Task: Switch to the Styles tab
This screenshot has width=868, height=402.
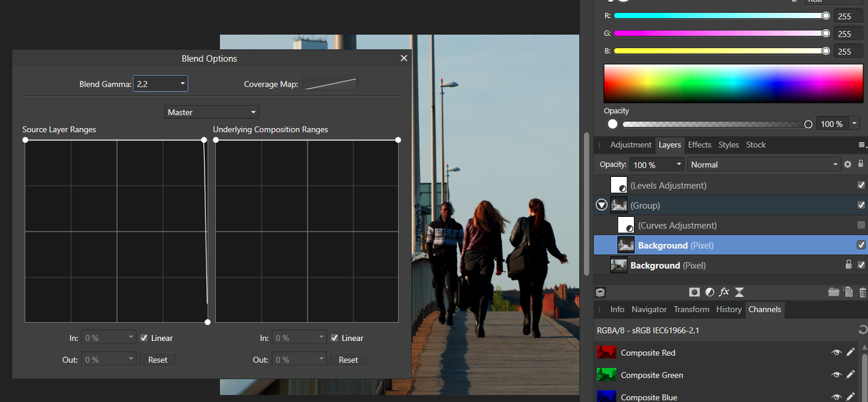Action: coord(729,145)
